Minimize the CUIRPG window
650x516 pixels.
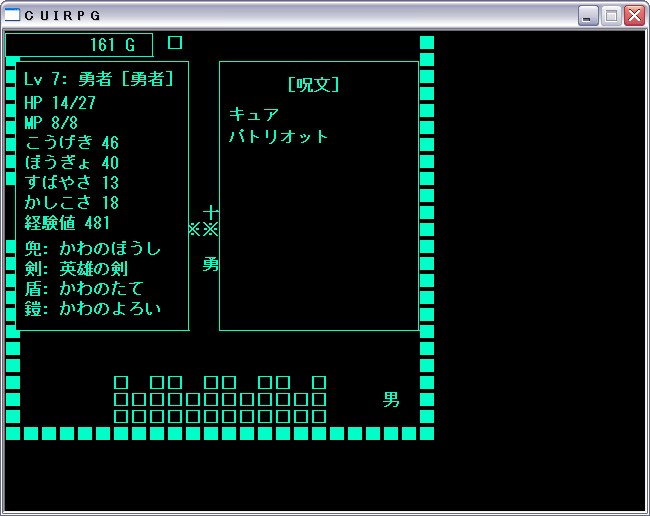coord(588,16)
